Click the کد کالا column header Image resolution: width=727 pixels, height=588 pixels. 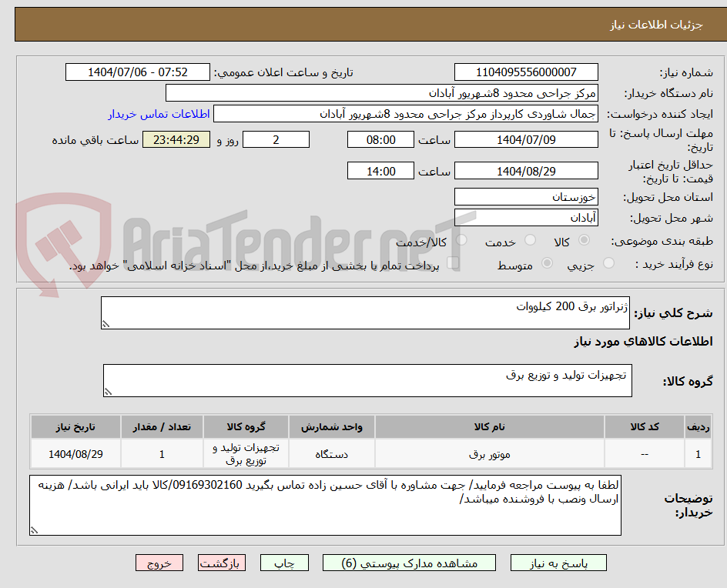[645, 426]
